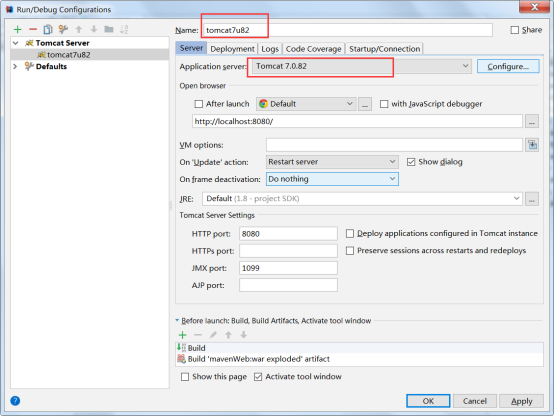The height and width of the screenshot is (416, 554).
Task: Open URL chooser ellipsis next to localhost field
Action: click(x=532, y=122)
